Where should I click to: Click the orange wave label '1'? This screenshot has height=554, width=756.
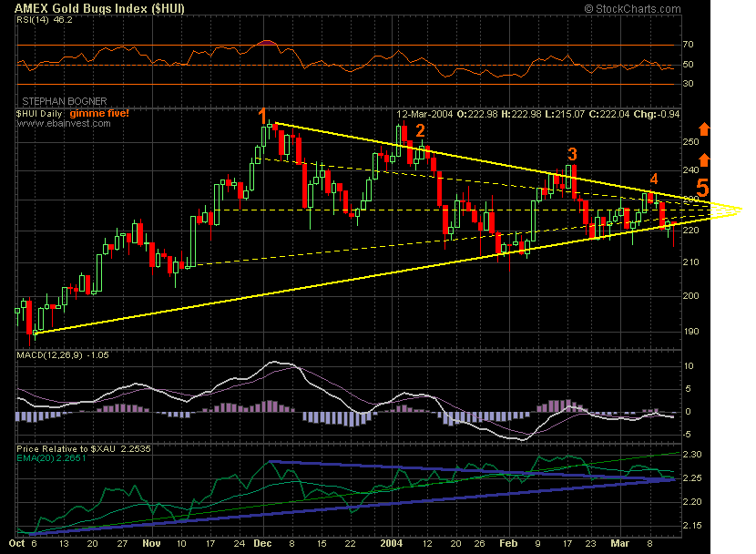(x=261, y=117)
